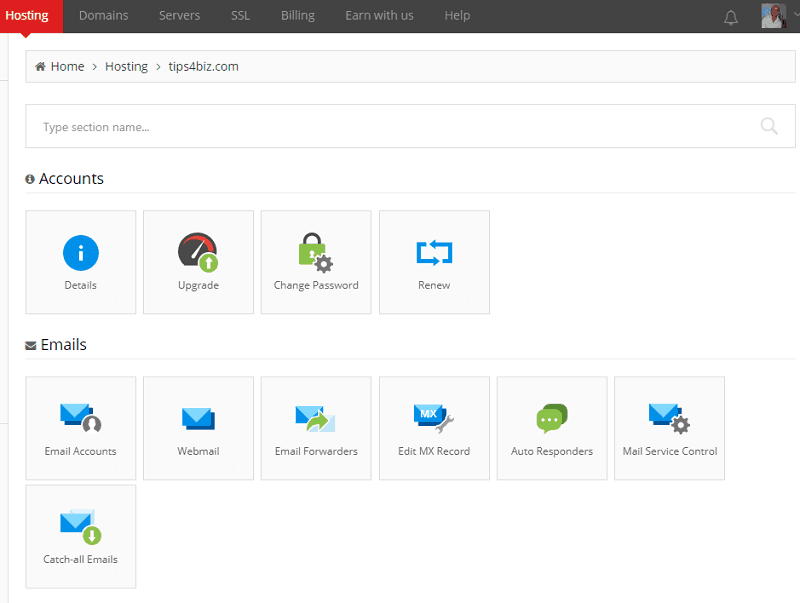The height and width of the screenshot is (603, 800).
Task: Open the Auto Responders chat icon
Action: pos(552,418)
